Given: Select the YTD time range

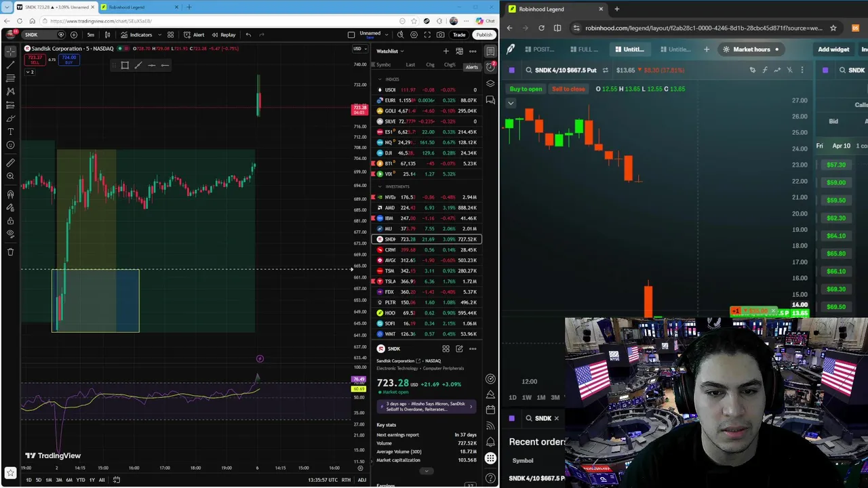Looking at the screenshot, I should point(81,480).
